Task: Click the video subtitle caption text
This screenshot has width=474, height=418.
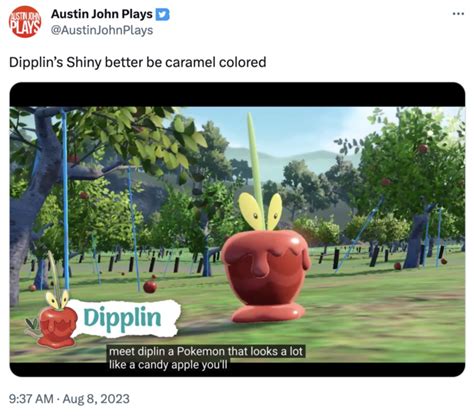Action: (x=206, y=358)
